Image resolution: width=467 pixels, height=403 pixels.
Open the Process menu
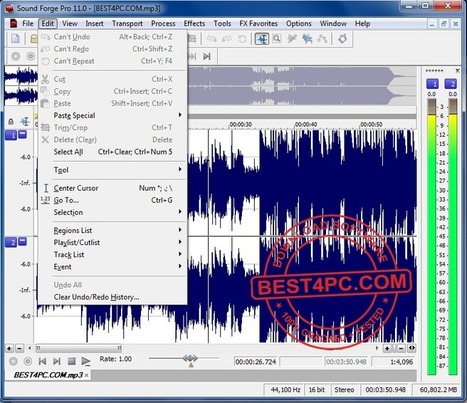[x=163, y=24]
